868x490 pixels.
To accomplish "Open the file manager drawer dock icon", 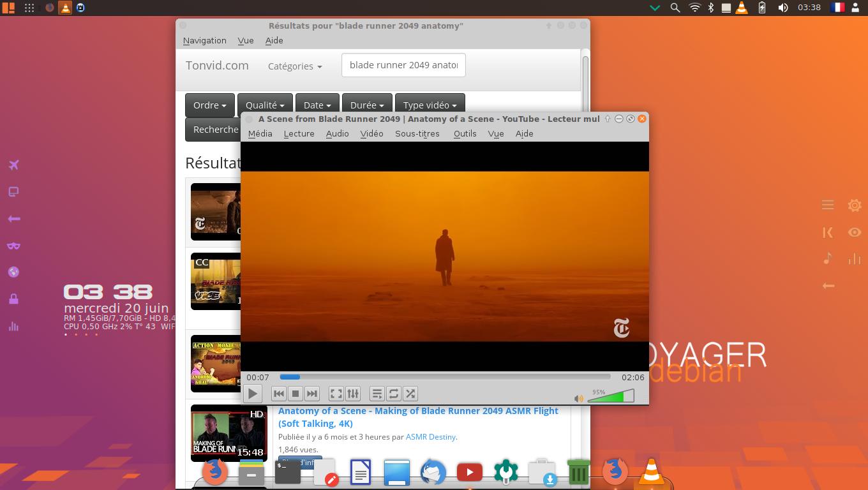I will (251, 472).
